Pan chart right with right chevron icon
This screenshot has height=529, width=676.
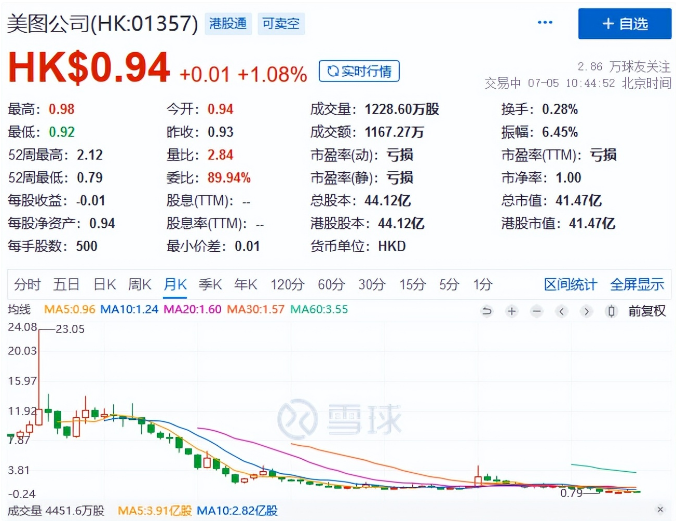click(x=586, y=311)
